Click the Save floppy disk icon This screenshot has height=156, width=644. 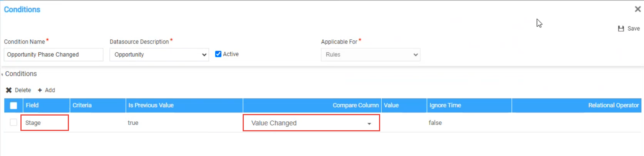click(x=621, y=29)
